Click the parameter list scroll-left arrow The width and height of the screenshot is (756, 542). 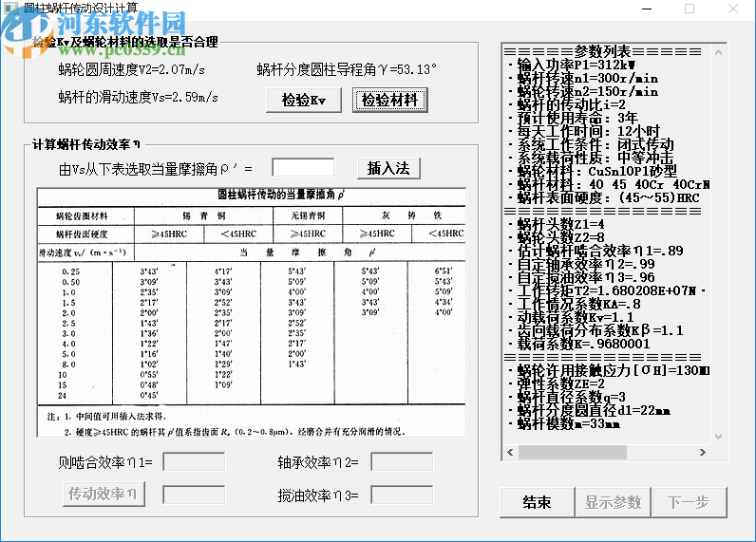pos(511,453)
